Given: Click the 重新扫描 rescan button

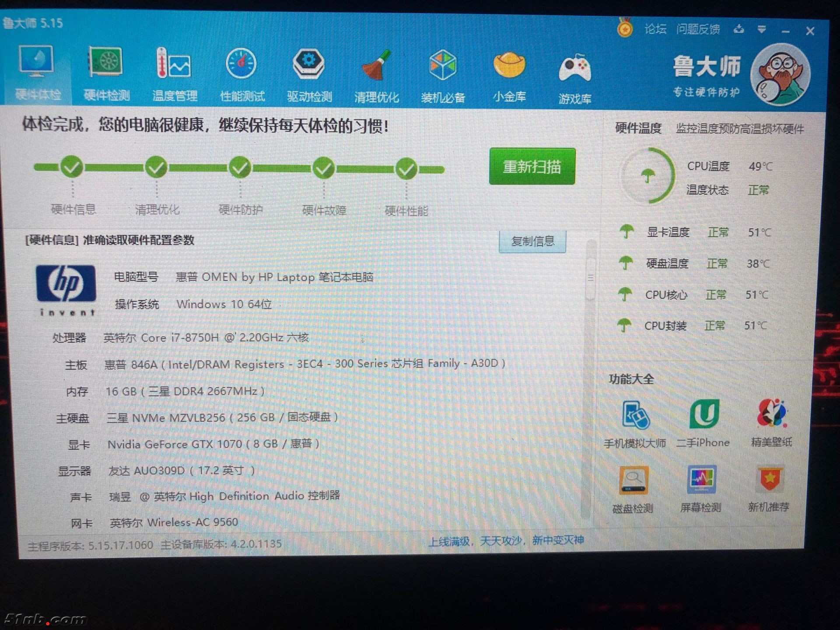Looking at the screenshot, I should tap(532, 167).
